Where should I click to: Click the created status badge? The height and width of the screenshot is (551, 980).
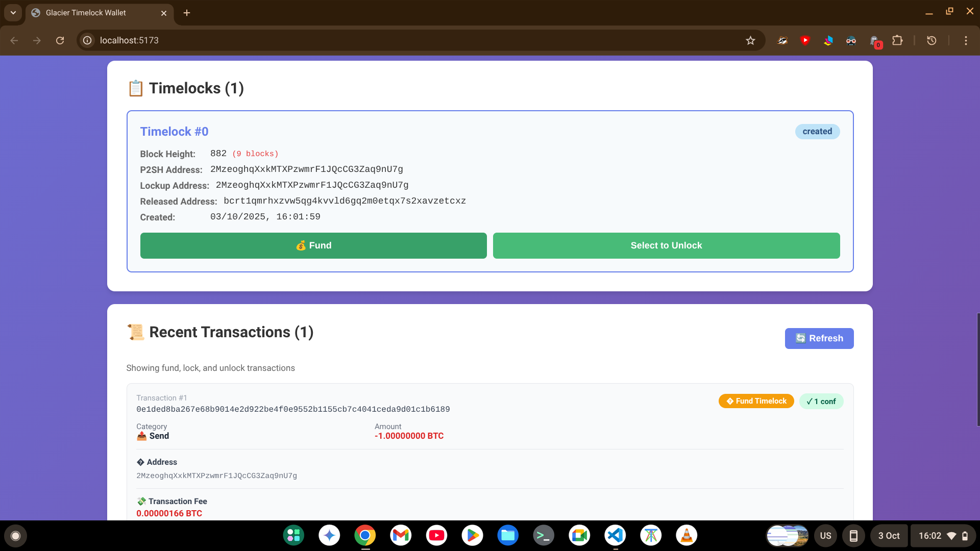(817, 132)
